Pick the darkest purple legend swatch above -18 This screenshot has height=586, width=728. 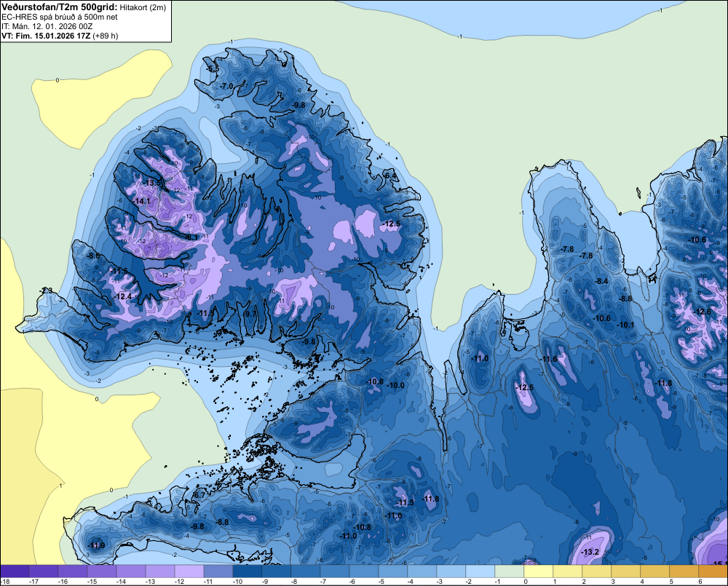click(15, 571)
